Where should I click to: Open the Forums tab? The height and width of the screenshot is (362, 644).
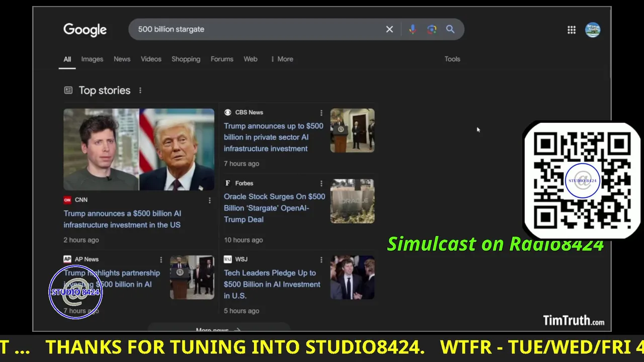(x=222, y=59)
